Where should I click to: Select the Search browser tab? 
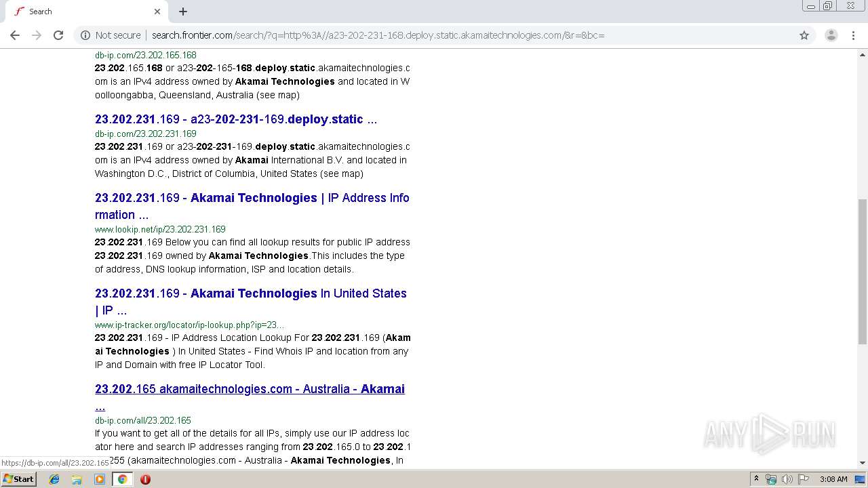click(x=87, y=12)
